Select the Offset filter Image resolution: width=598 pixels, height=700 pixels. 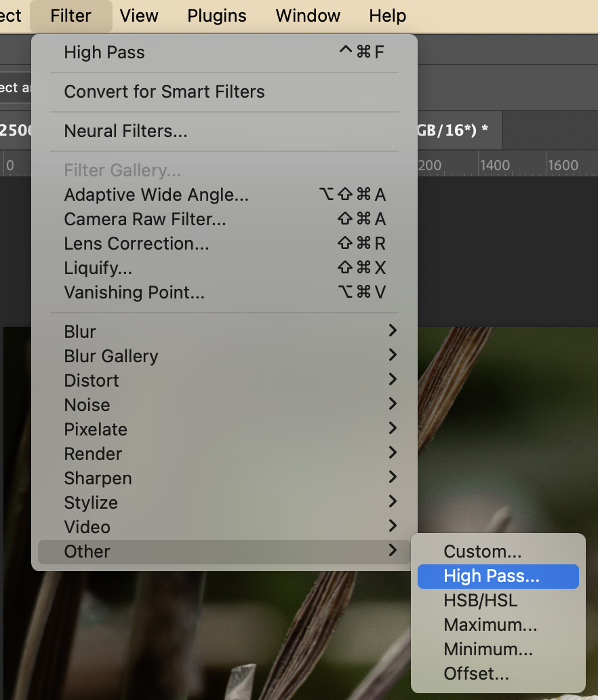tap(476, 674)
